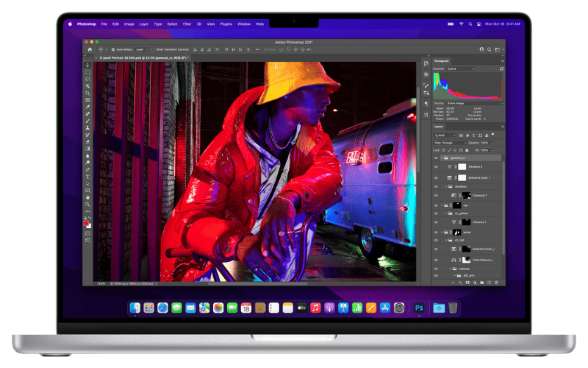The height and width of the screenshot is (368, 588).
Task: Enable Show Transform Controls checkbox
Action: point(153,49)
